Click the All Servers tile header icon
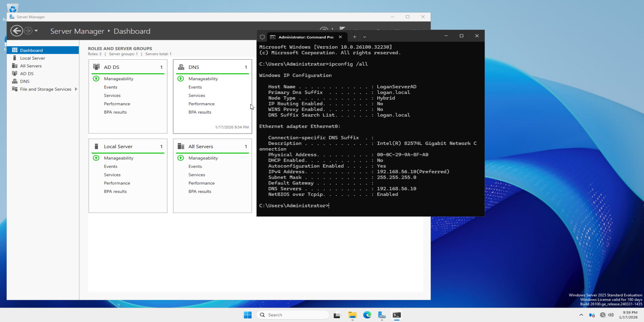This screenshot has height=322, width=644. (181, 147)
